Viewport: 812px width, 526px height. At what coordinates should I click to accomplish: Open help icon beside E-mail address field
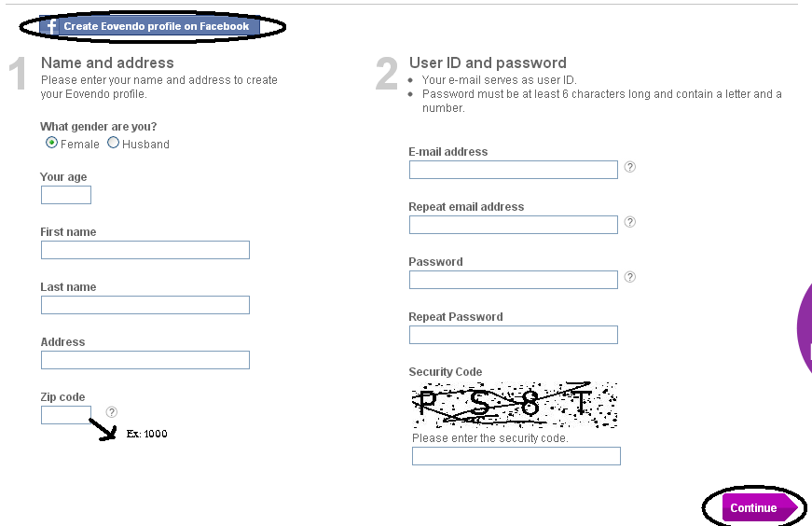pyautogui.click(x=629, y=167)
